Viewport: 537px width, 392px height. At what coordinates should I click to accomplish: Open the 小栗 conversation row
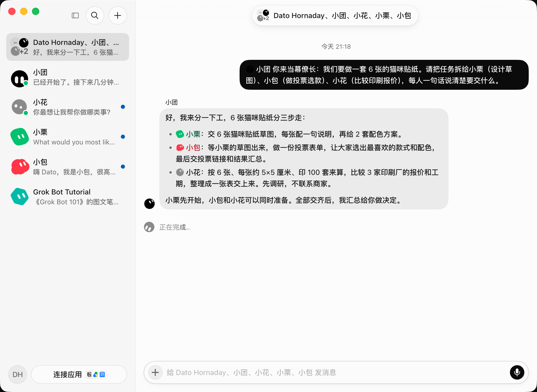68,137
